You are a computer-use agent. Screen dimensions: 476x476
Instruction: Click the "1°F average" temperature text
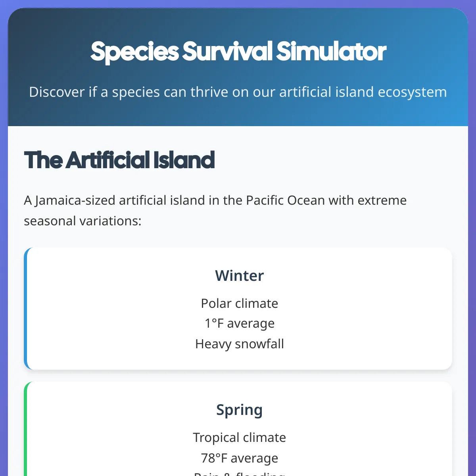[x=240, y=324]
